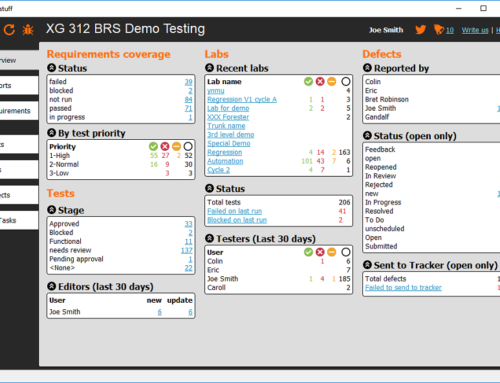Viewport: 500px width, 383px height.
Task: Open Failed on last run link
Action: coord(234,211)
